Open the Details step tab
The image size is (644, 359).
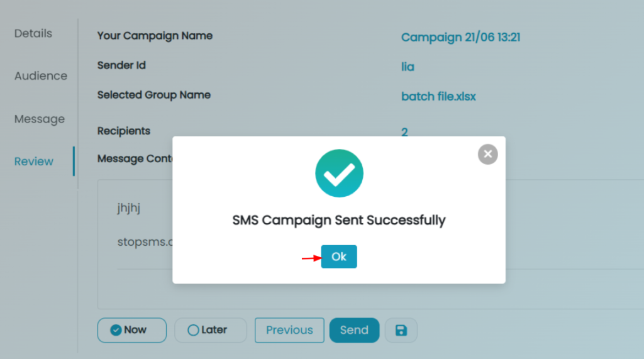33,33
